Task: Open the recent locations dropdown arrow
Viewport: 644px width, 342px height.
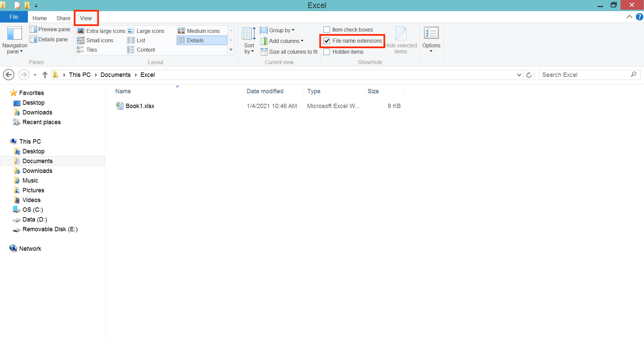Action: click(x=35, y=75)
